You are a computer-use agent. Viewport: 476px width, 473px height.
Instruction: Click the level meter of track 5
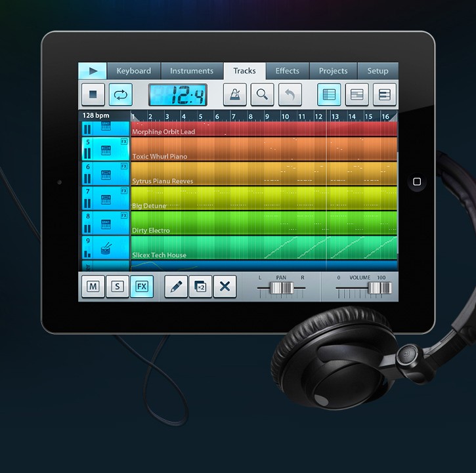[x=87, y=154]
